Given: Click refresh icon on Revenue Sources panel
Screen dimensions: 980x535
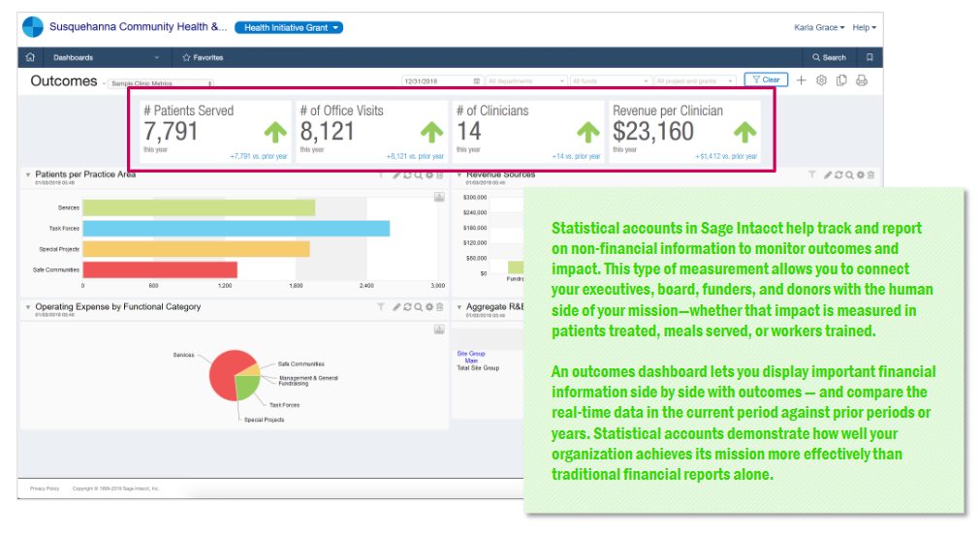Looking at the screenshot, I should pyautogui.click(x=838, y=175).
